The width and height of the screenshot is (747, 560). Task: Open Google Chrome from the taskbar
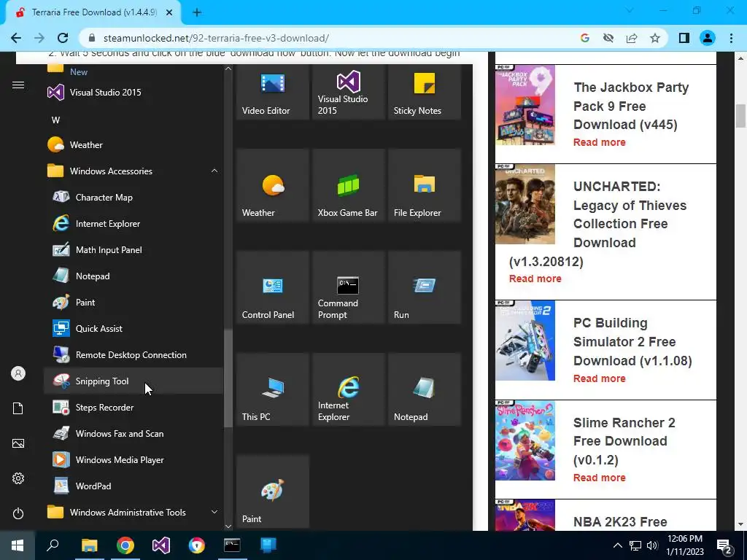coord(125,545)
